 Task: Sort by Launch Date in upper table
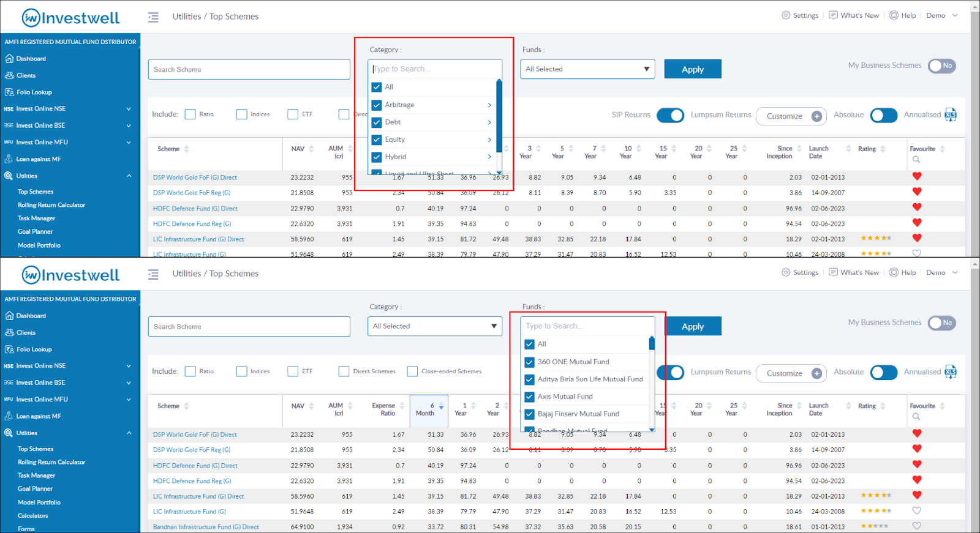(848, 149)
